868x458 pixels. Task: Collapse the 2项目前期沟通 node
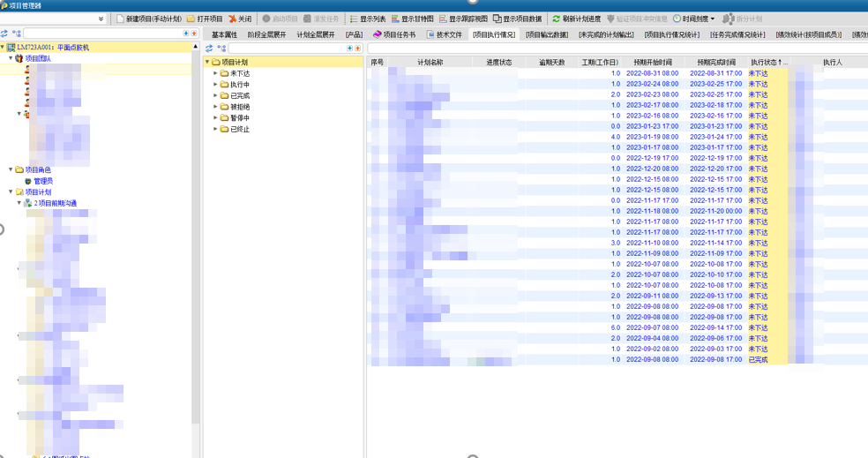(x=19, y=203)
